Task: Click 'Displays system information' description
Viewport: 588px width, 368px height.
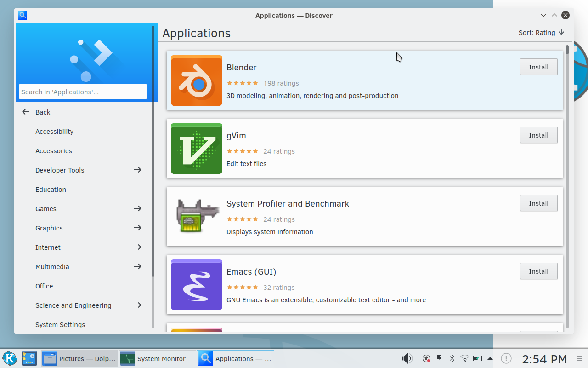Action: point(270,232)
